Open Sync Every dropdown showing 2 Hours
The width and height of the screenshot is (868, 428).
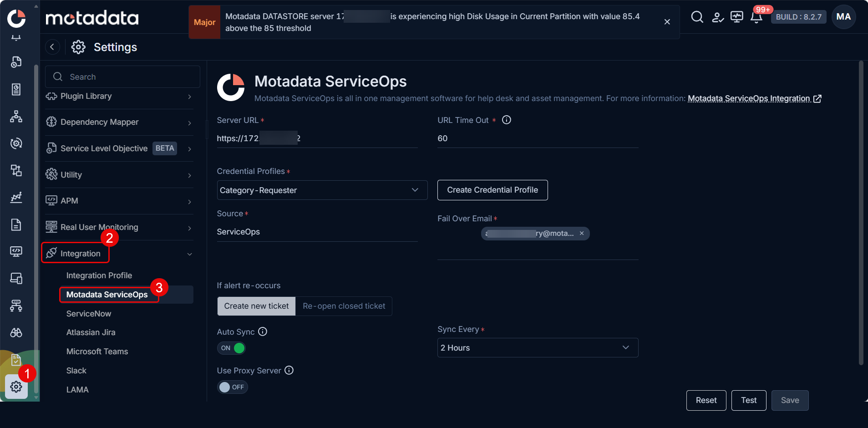pos(538,347)
